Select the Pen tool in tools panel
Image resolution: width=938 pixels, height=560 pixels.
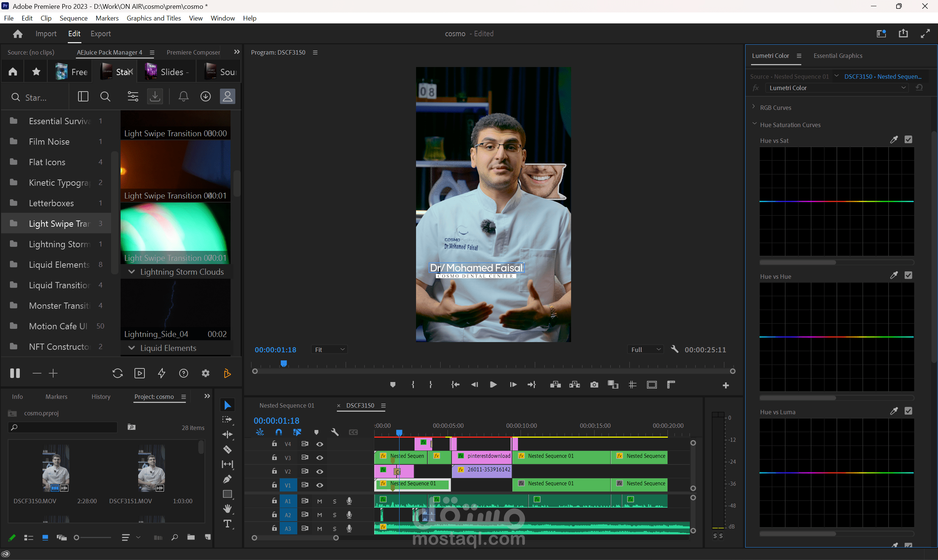(x=227, y=479)
